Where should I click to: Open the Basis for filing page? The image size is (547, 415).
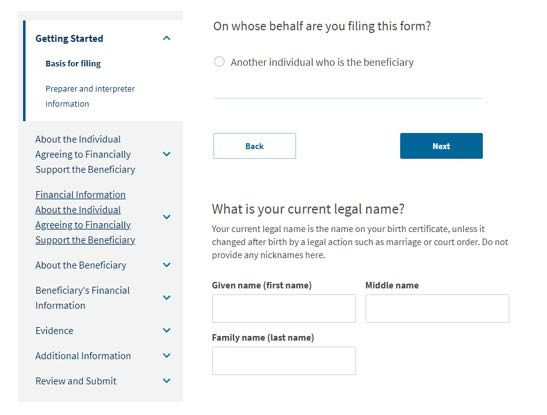pos(73,63)
